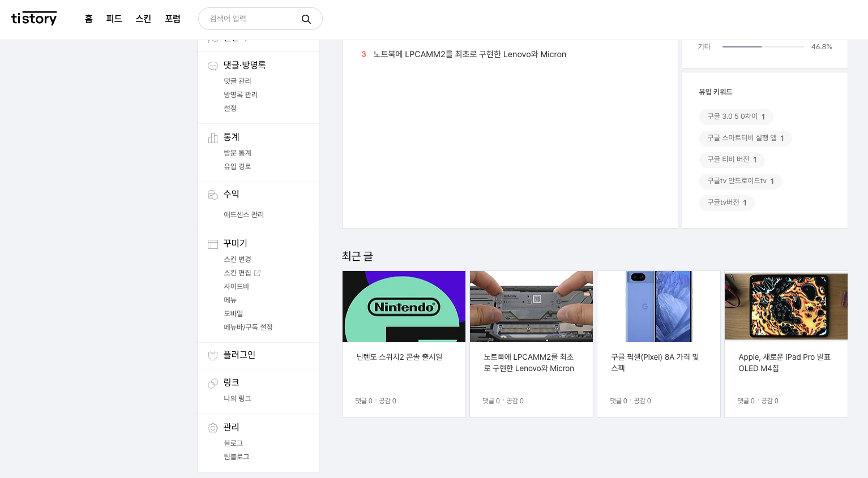Select the 수익 section heading
Viewport: 868px width, 478px height.
231,194
